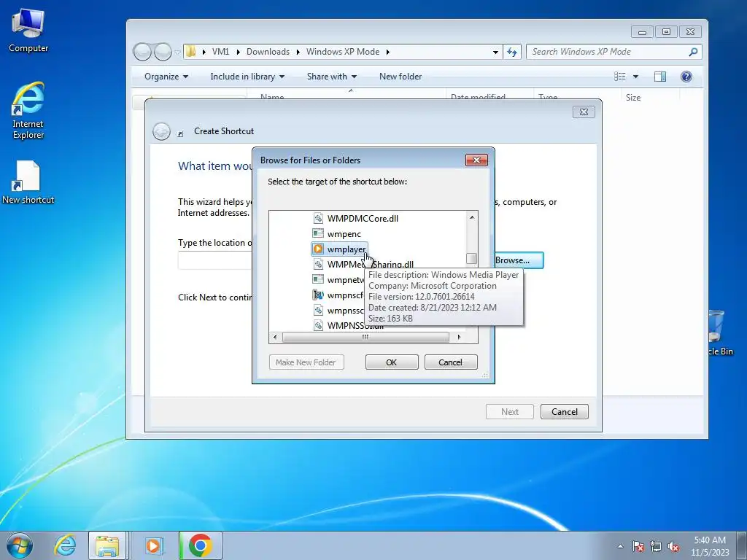Click the Size column header
This screenshot has width=747, height=560.
coord(632,98)
